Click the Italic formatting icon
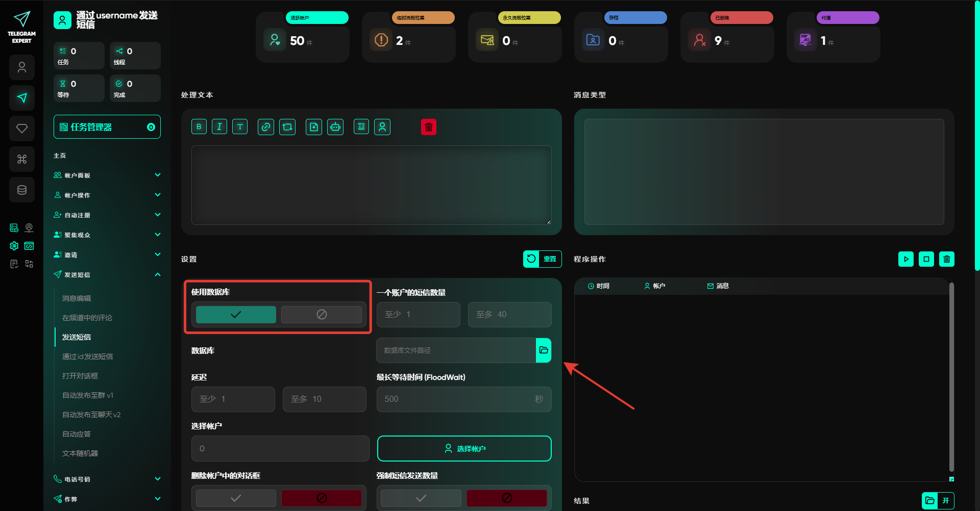980x511 pixels. click(x=219, y=127)
